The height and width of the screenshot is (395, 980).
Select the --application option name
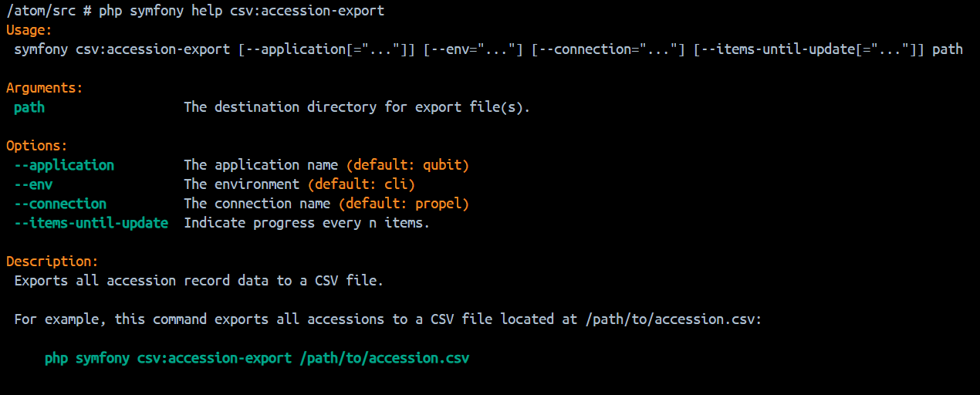point(64,165)
